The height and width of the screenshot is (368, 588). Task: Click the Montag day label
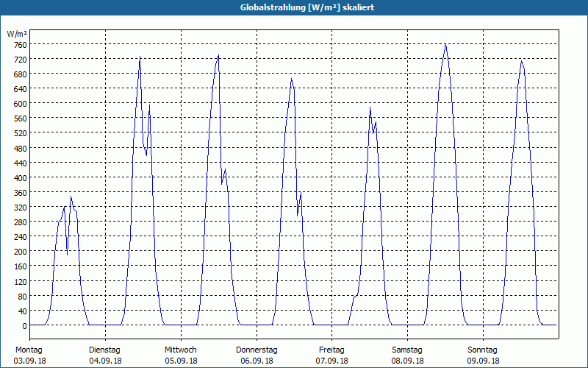click(x=29, y=350)
